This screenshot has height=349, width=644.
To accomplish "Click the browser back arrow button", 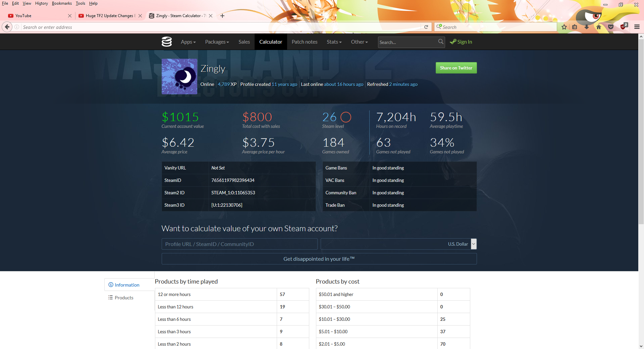I will pyautogui.click(x=7, y=27).
